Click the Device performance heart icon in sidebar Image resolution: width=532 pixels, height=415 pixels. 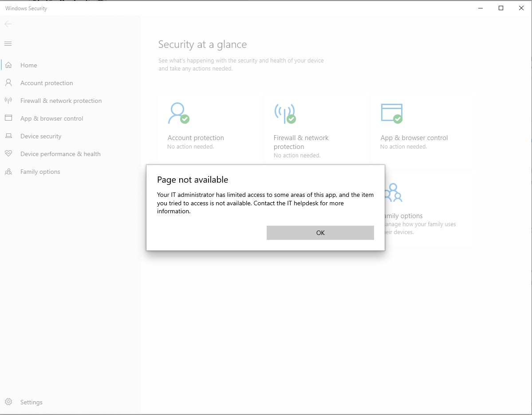(8, 153)
